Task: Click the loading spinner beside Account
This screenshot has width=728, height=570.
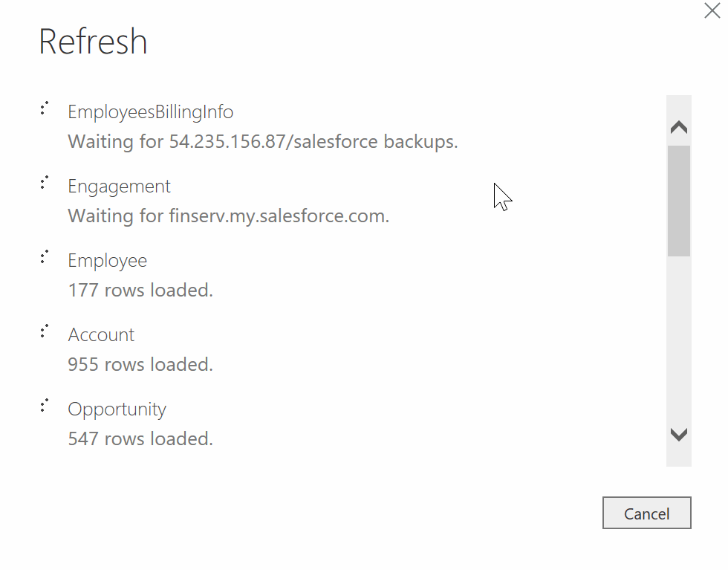Action: 44,332
